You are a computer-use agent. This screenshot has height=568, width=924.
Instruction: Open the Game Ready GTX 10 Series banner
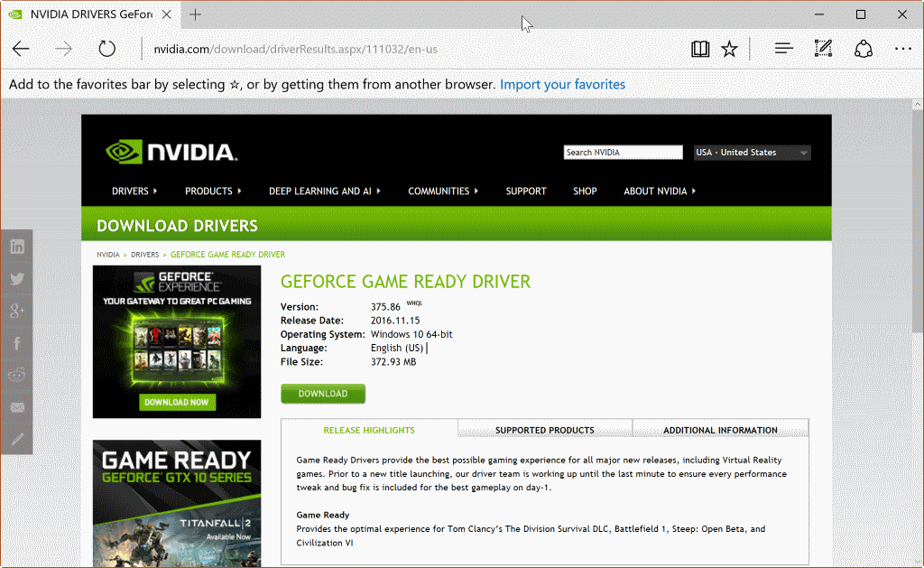pos(177,504)
